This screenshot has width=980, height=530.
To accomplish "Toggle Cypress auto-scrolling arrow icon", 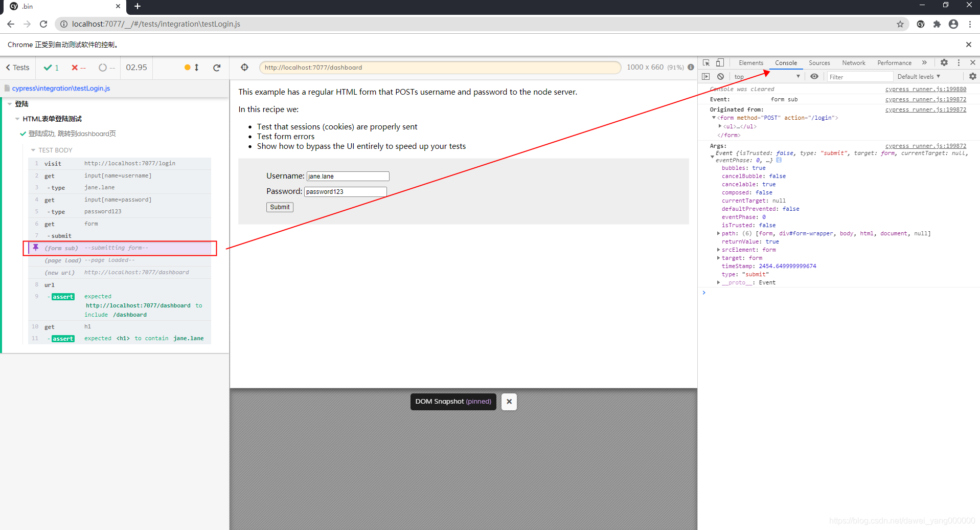I will pyautogui.click(x=196, y=68).
